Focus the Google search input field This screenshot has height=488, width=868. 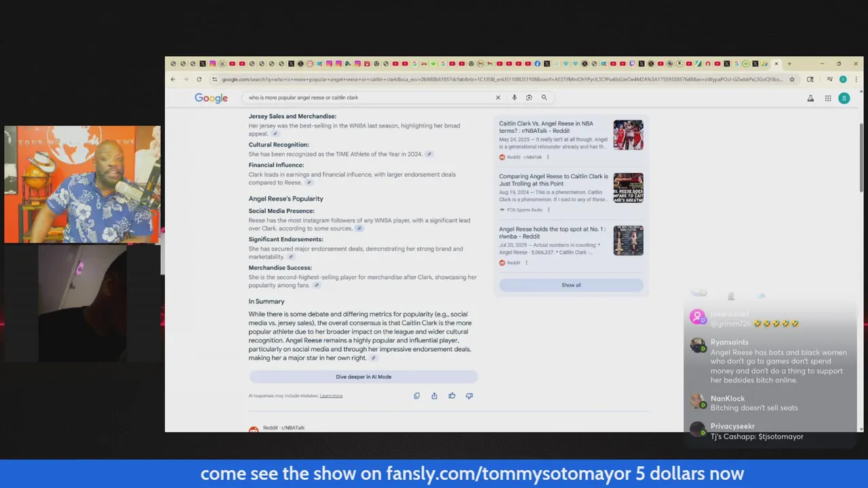pyautogui.click(x=370, y=98)
